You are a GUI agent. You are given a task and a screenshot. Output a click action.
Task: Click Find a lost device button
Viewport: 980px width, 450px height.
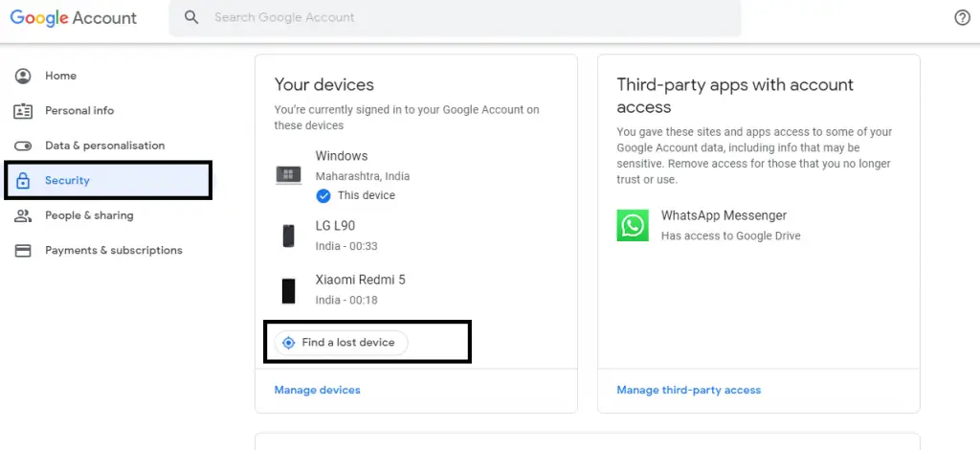click(342, 343)
